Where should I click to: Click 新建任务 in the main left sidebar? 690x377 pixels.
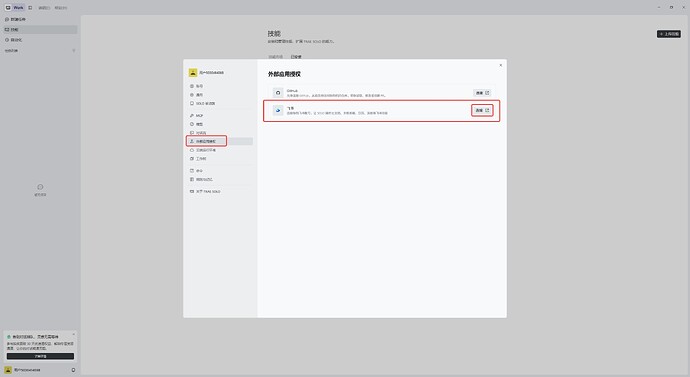point(40,19)
